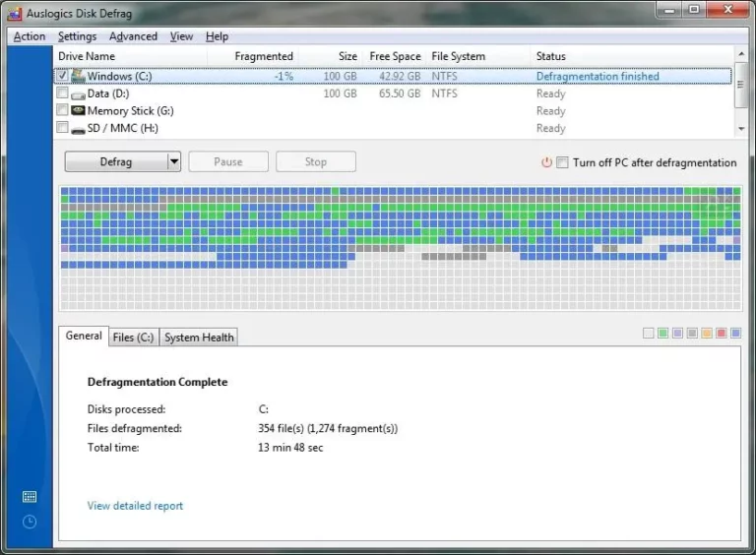Sort by the Status column header

(x=632, y=56)
